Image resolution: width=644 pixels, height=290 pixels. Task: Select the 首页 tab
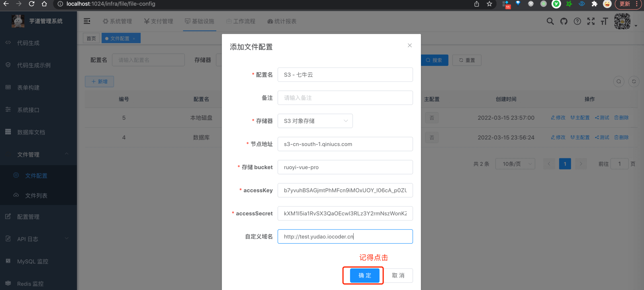coord(91,38)
